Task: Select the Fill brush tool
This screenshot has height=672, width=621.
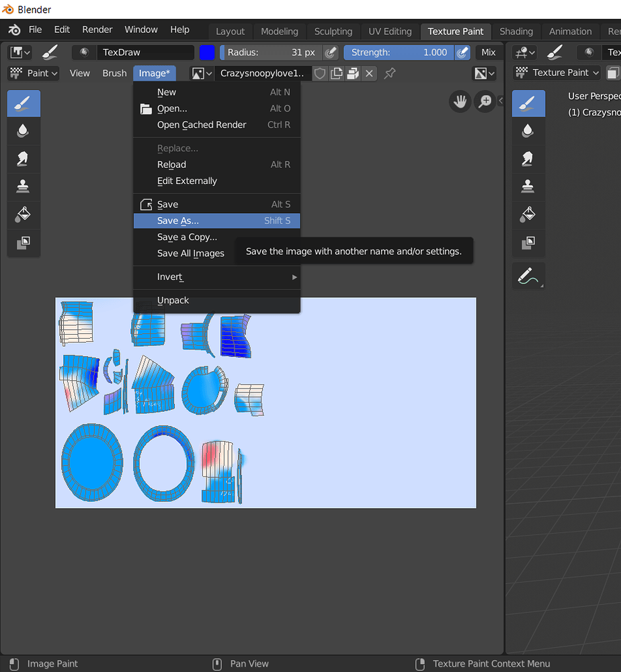Action: tap(24, 214)
